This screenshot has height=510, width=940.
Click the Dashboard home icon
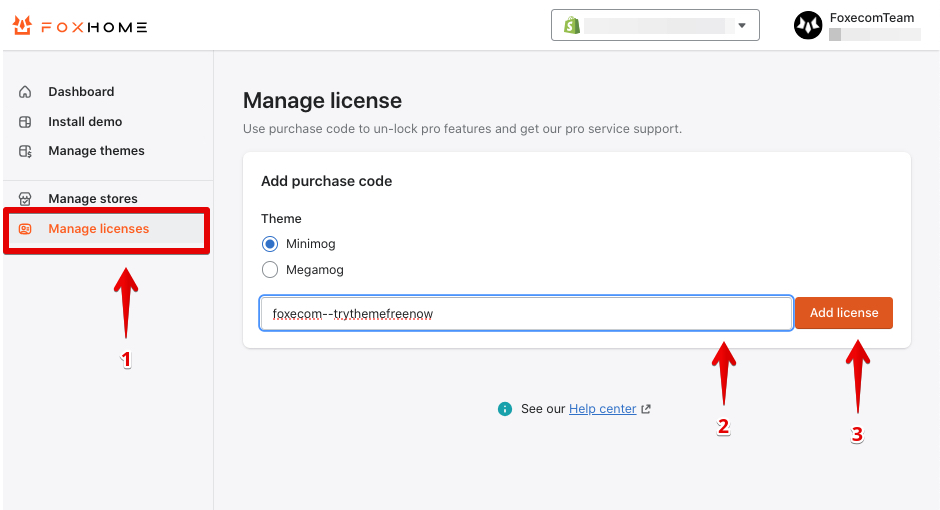point(25,92)
